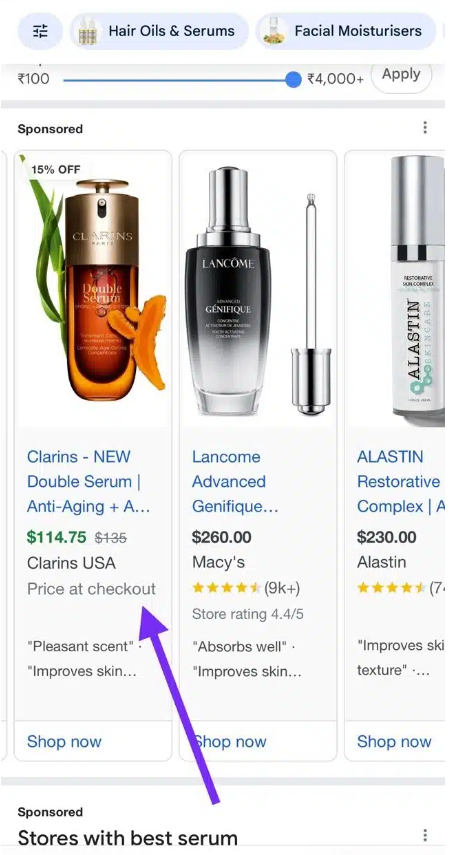Select Facial Moisturisers category chip
This screenshot has width=456, height=855.
[346, 31]
